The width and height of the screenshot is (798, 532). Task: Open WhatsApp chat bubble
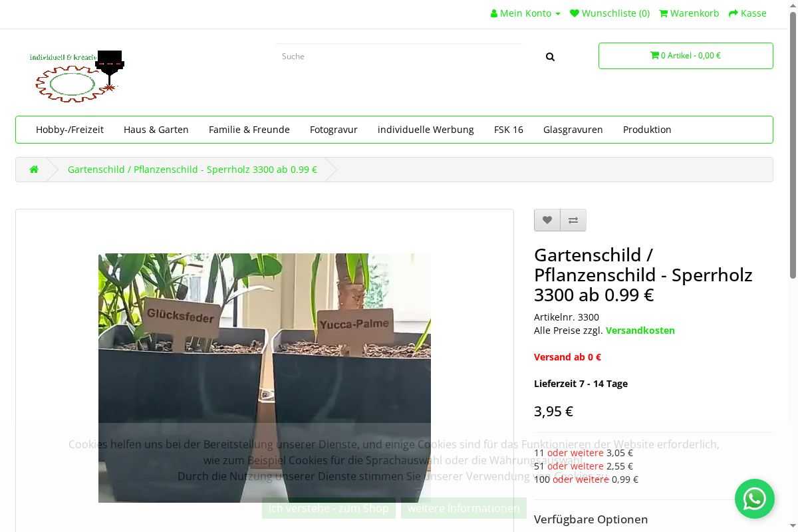[x=754, y=499]
